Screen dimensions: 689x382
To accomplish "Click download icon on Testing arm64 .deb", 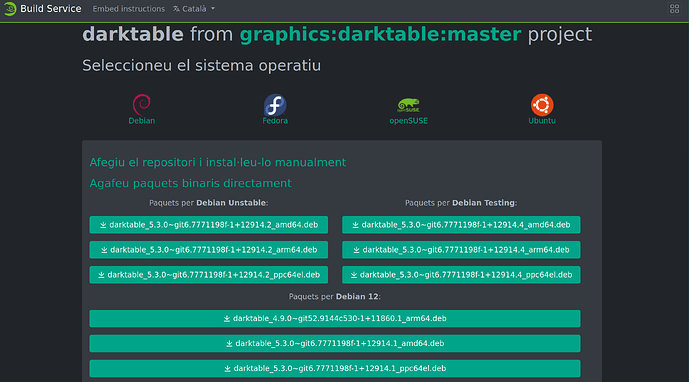I will coord(356,250).
